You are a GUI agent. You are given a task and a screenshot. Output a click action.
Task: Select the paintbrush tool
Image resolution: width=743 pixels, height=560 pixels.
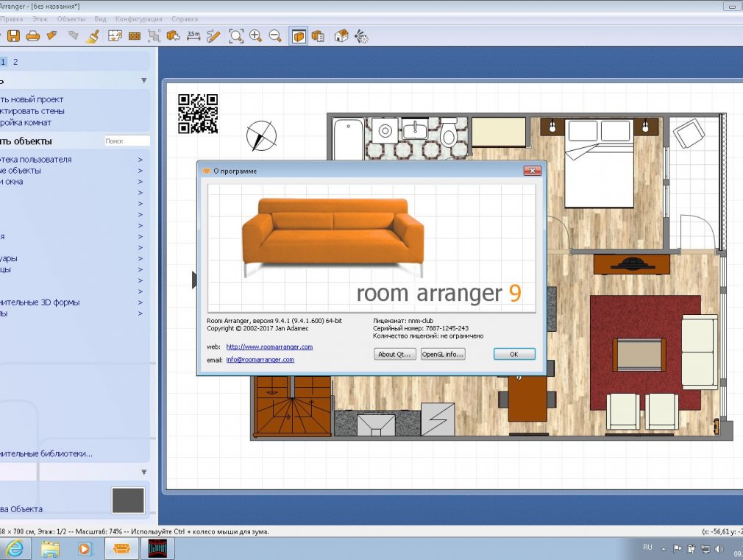(93, 36)
